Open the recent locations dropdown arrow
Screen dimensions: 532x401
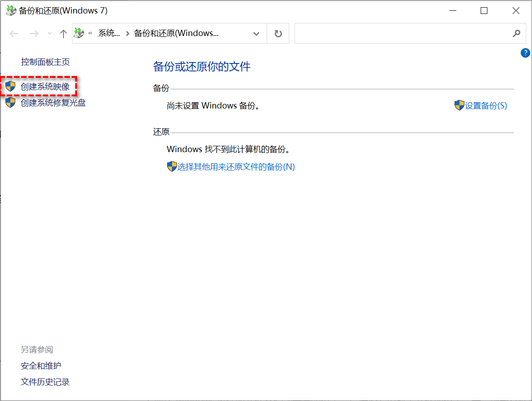pos(50,34)
